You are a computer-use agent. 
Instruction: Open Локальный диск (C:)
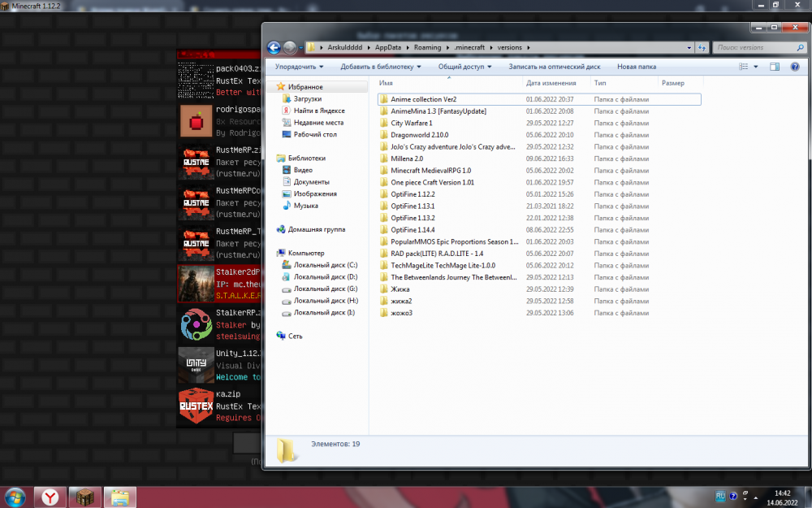(x=326, y=265)
